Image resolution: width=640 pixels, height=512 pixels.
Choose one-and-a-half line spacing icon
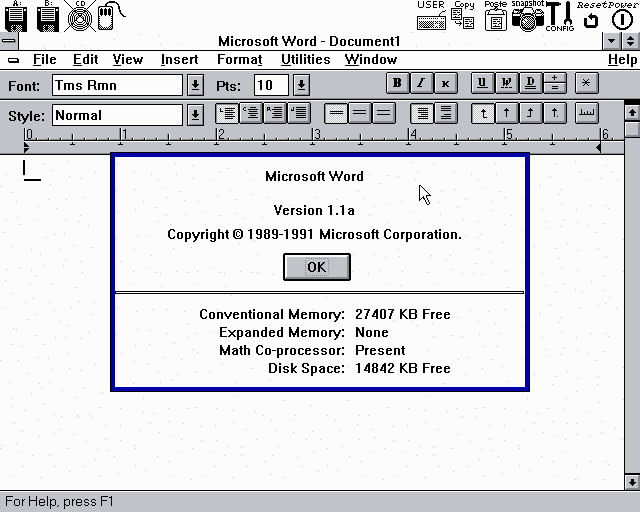[360, 113]
